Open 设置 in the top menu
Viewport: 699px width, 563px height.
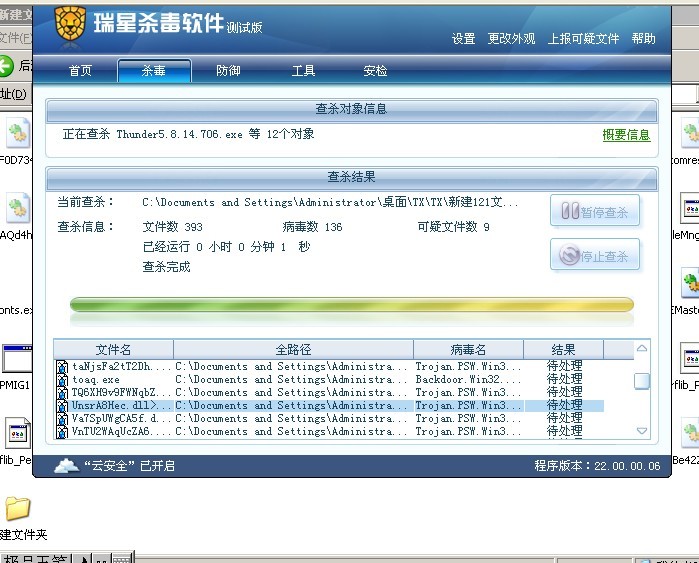pos(464,39)
